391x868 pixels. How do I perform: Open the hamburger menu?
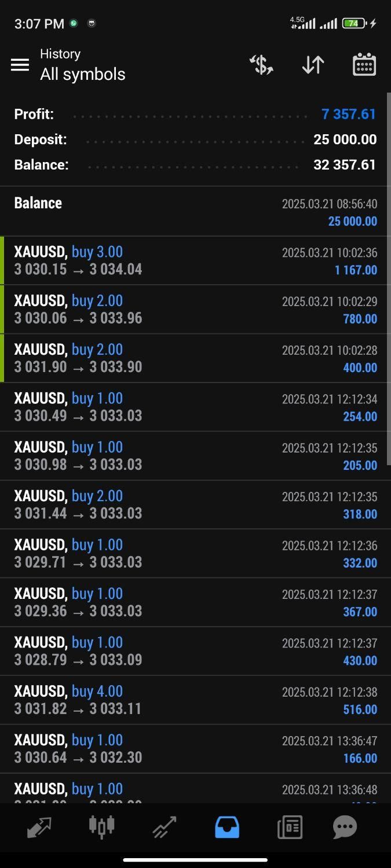click(x=20, y=65)
